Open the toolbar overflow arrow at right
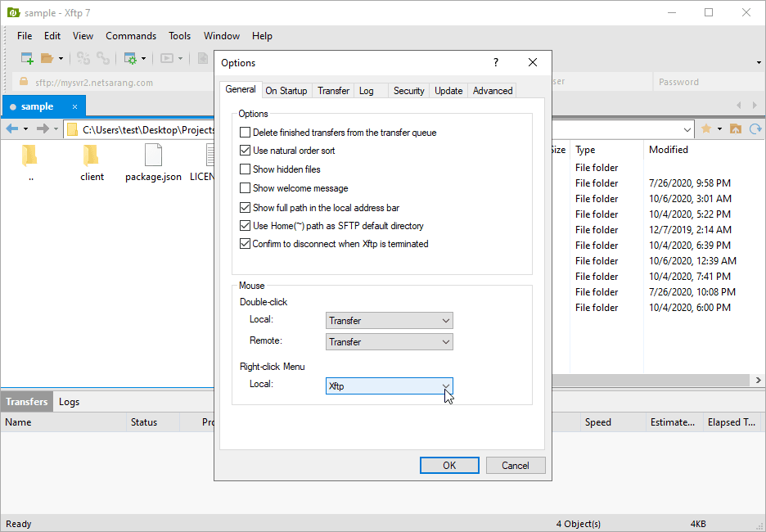Viewport: 766px width, 532px height. coord(759,62)
